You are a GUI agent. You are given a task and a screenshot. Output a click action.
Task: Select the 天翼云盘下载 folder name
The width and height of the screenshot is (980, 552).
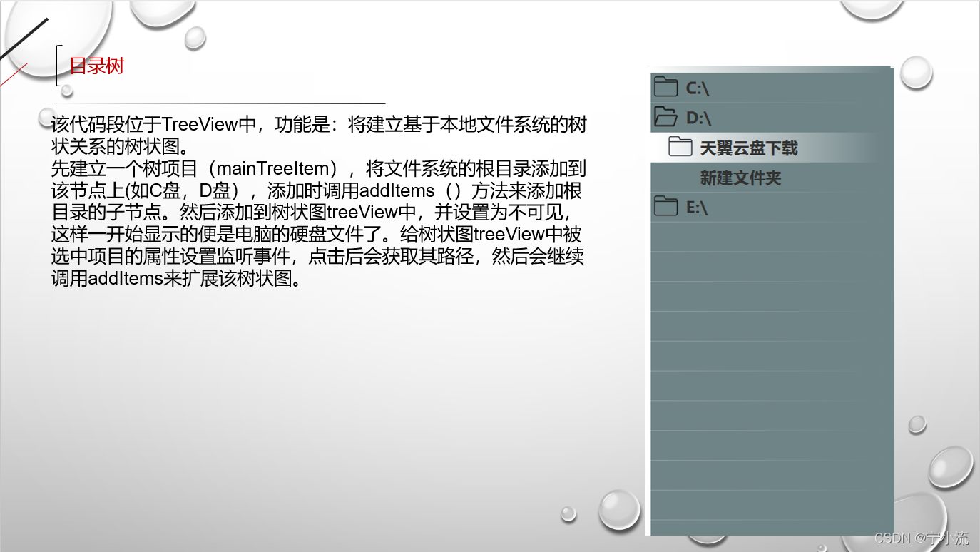(748, 148)
